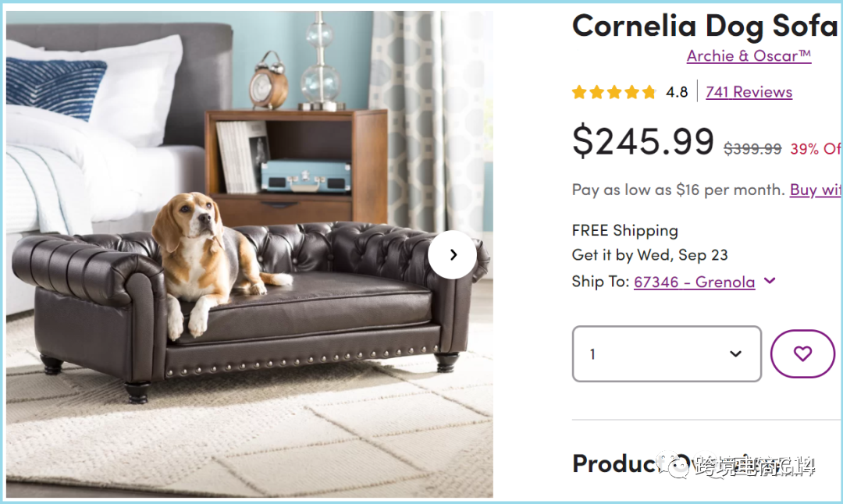843x504 pixels.
Task: Click the Cornelia Dog Sofa product image
Action: click(x=250, y=254)
